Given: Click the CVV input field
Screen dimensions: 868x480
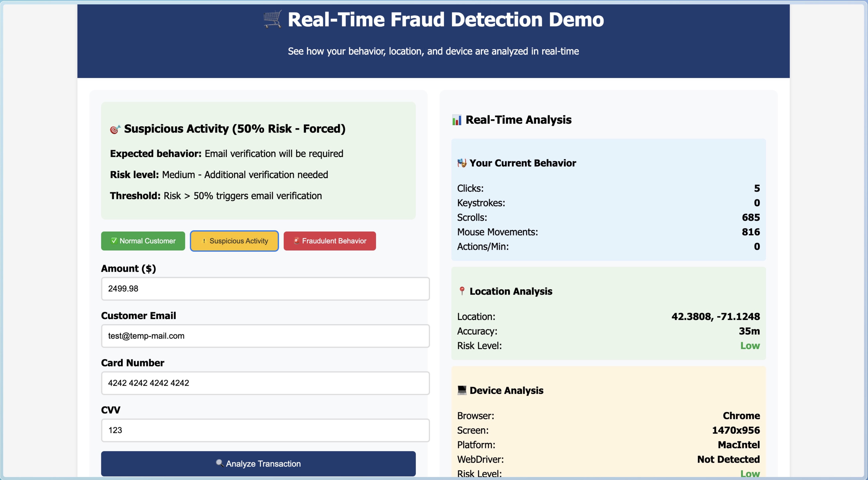Looking at the screenshot, I should pos(265,430).
